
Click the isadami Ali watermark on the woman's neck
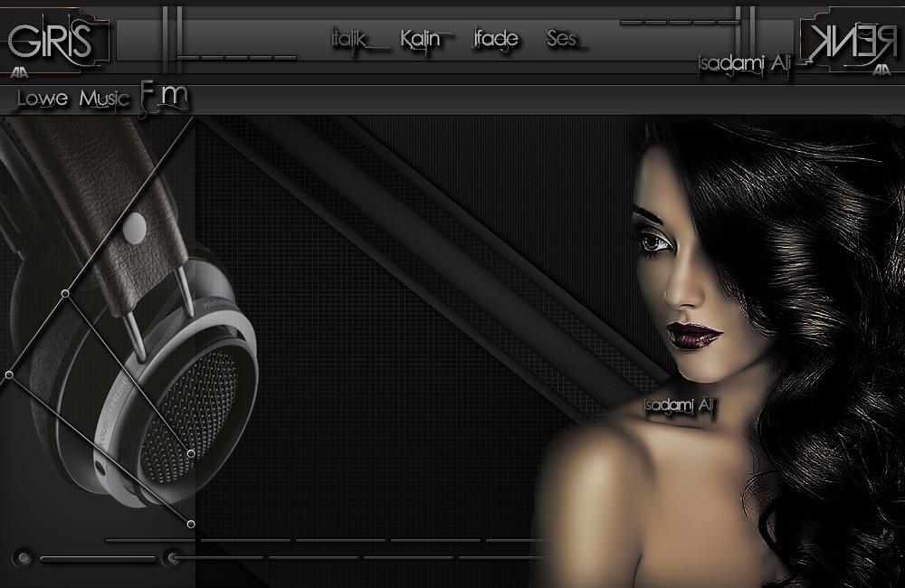(x=680, y=405)
